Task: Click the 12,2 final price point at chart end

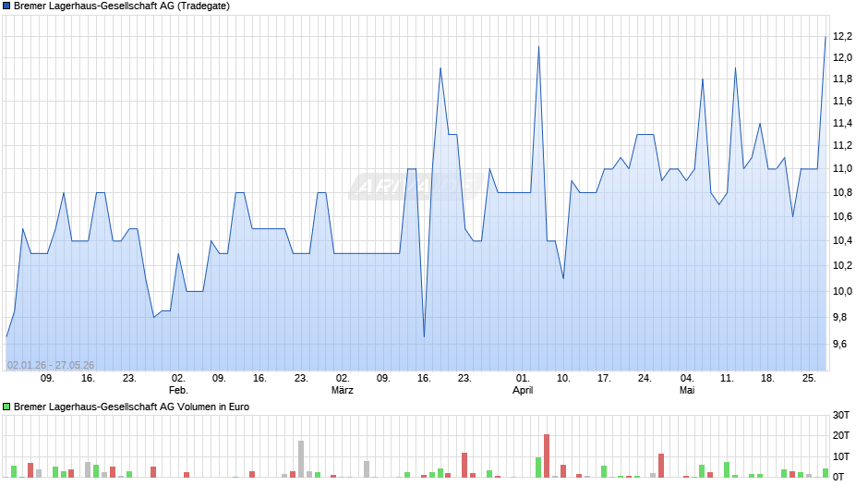Action: (826, 37)
